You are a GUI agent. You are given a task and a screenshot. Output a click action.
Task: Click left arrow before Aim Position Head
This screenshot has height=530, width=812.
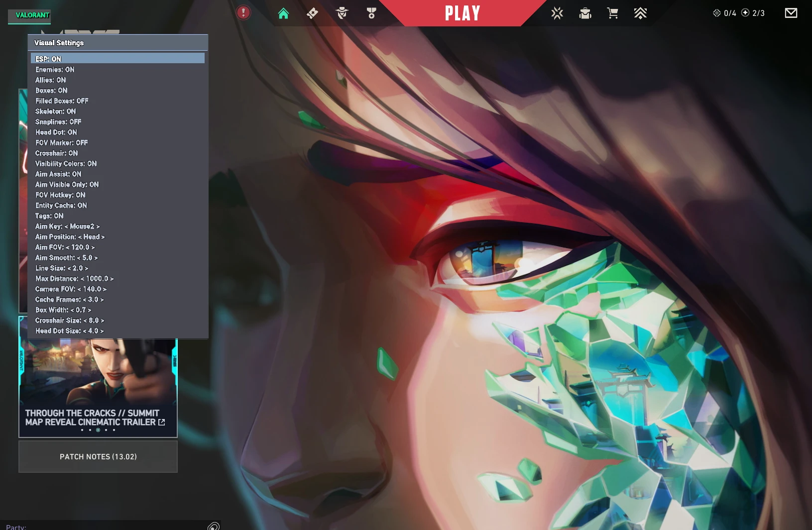[80, 237]
